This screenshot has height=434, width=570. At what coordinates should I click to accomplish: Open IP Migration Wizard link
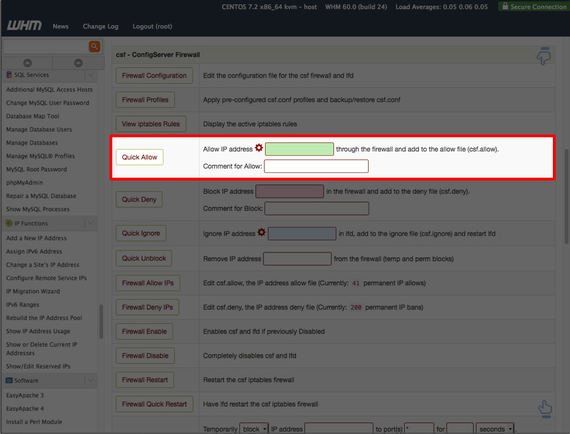[x=33, y=291]
